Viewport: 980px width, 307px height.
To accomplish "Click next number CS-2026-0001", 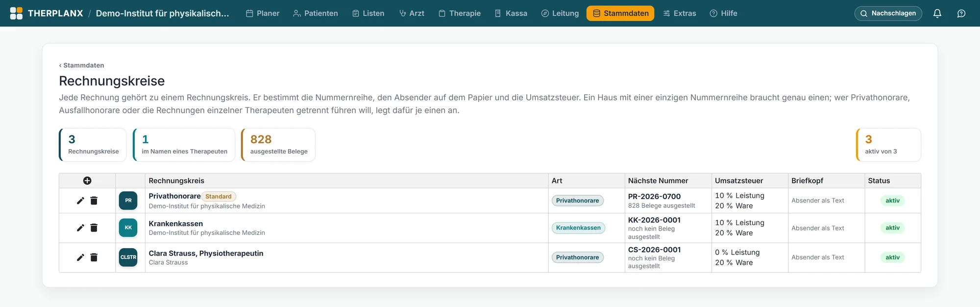I will [x=654, y=250].
